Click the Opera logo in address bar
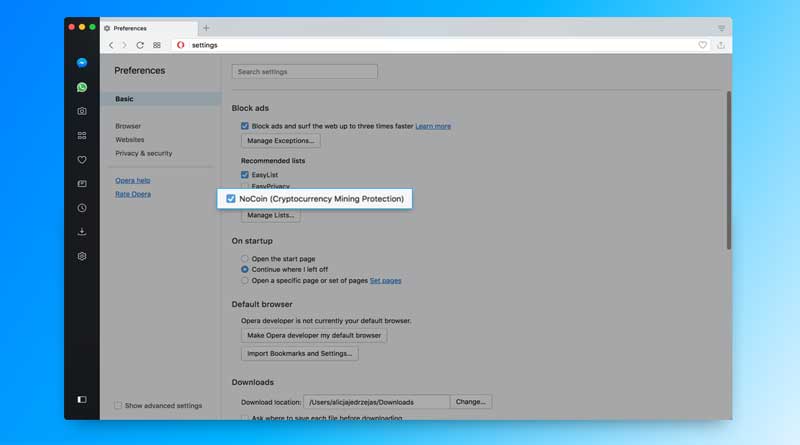Image resolution: width=800 pixels, height=445 pixels. [181, 45]
